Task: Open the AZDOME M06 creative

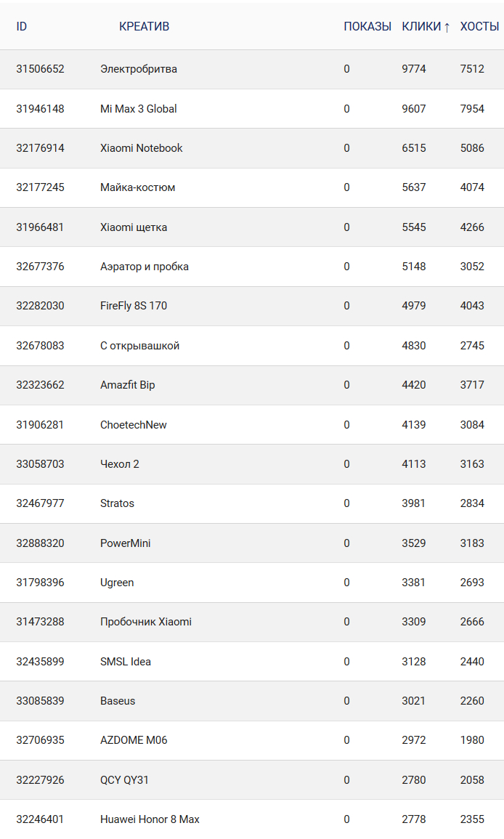Action: pyautogui.click(x=134, y=740)
